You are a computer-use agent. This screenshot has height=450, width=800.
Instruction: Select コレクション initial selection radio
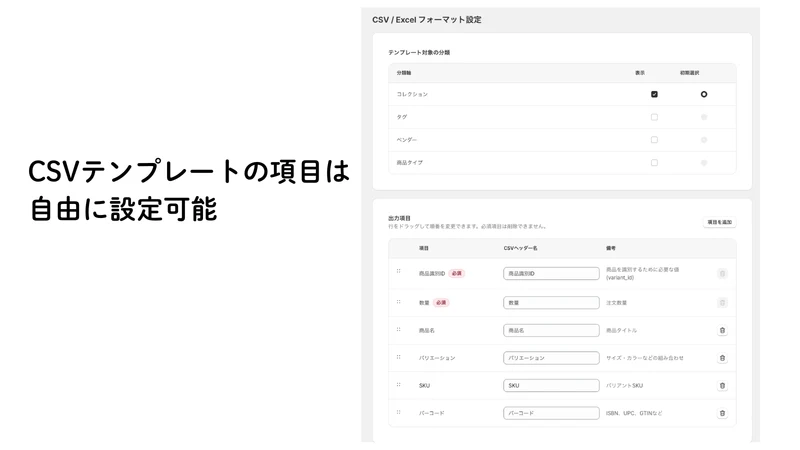(704, 94)
